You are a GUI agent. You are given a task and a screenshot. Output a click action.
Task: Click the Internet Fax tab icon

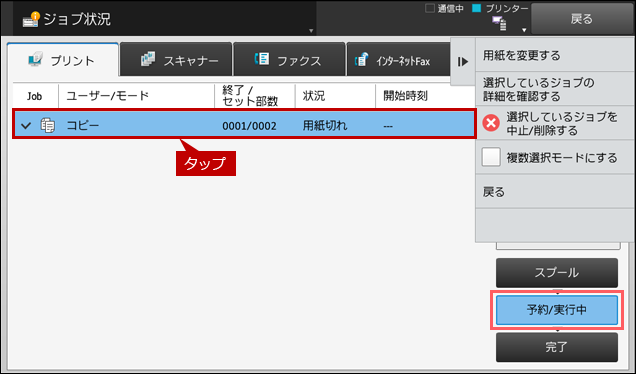click(361, 60)
